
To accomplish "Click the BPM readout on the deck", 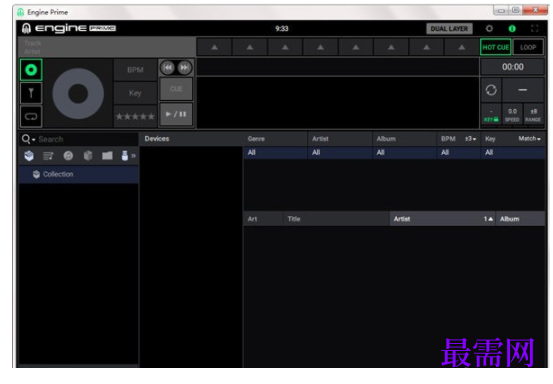I will (135, 70).
